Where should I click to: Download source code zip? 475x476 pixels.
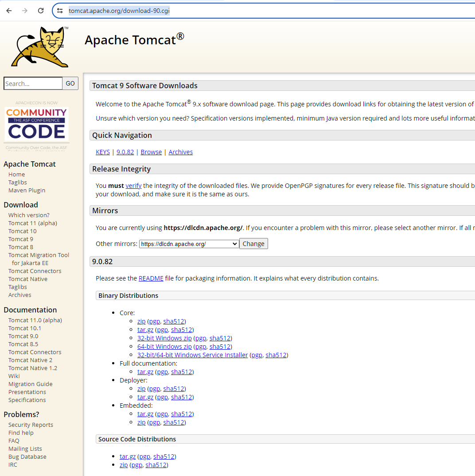[124, 465]
